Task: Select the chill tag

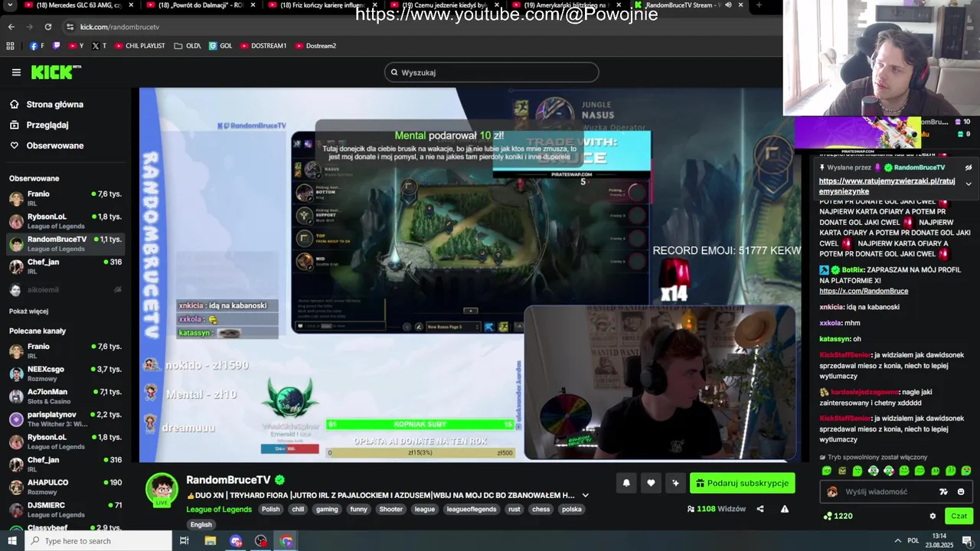Action: (x=298, y=509)
